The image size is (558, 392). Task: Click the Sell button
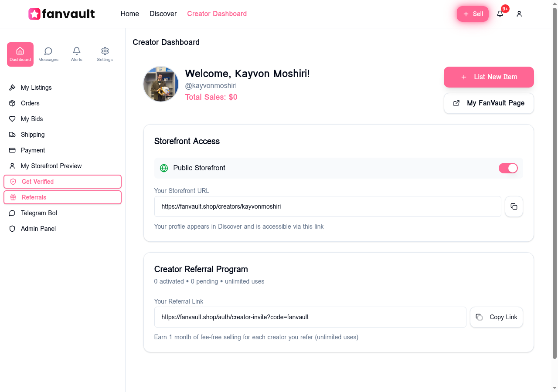473,14
